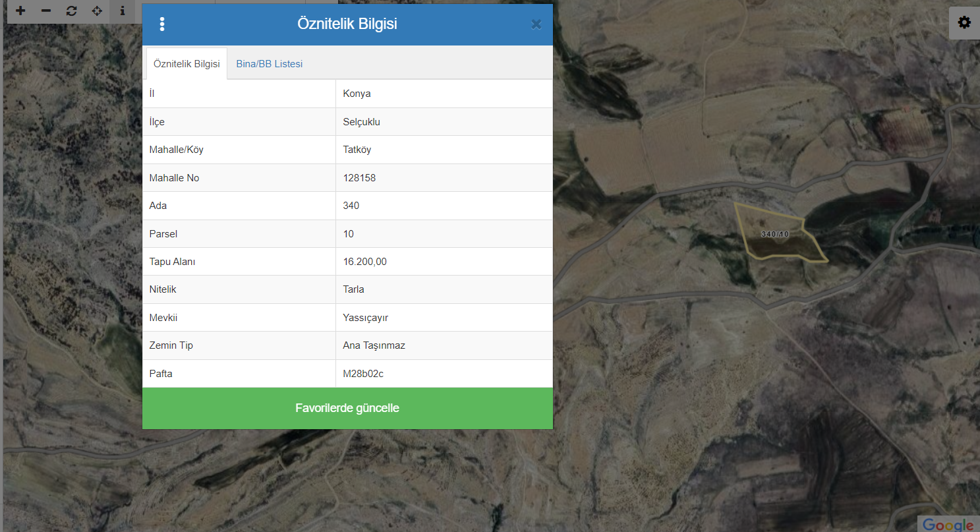Select the info (i) tool
Viewport: 980px width, 532px height.
pyautogui.click(x=122, y=11)
